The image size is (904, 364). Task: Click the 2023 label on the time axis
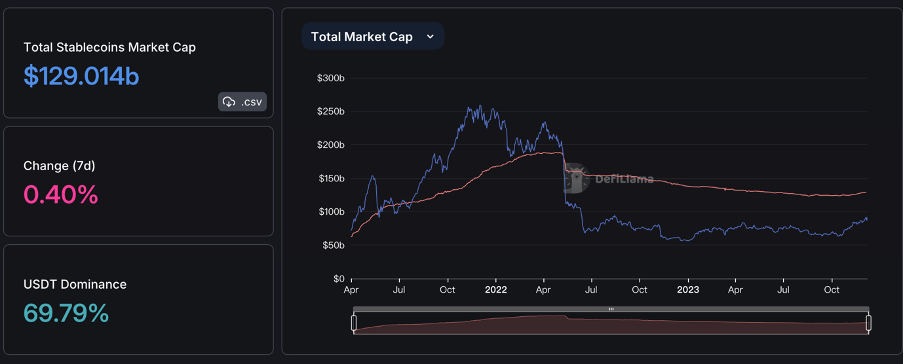coord(688,289)
